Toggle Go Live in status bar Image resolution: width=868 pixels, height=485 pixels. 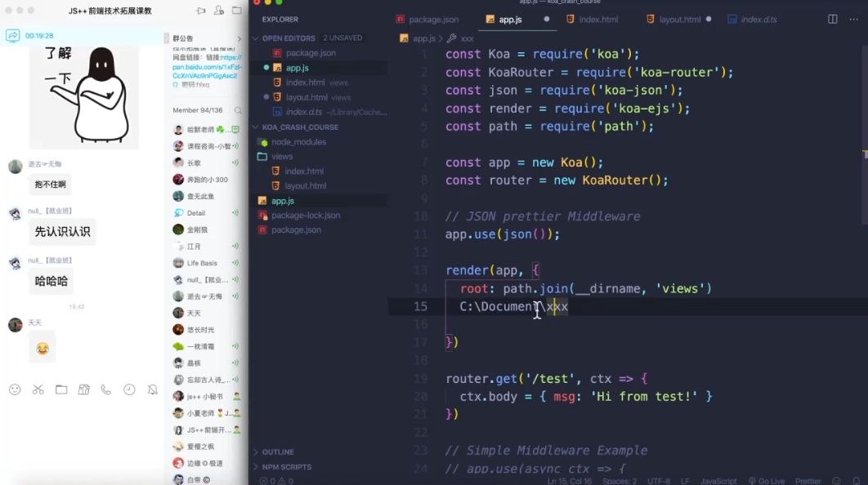coord(766,481)
